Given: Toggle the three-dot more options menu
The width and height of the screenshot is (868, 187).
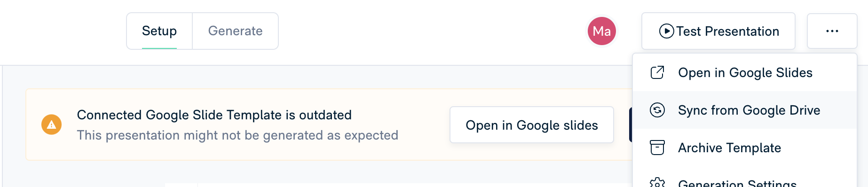Looking at the screenshot, I should click(832, 31).
